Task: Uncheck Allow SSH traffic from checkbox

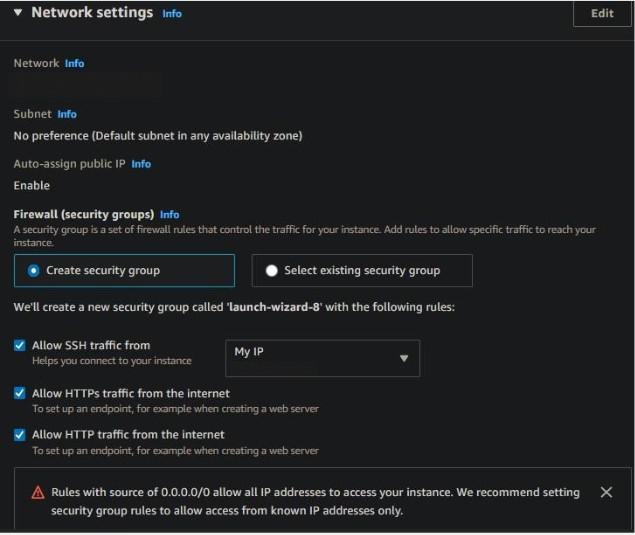Action: click(20, 345)
